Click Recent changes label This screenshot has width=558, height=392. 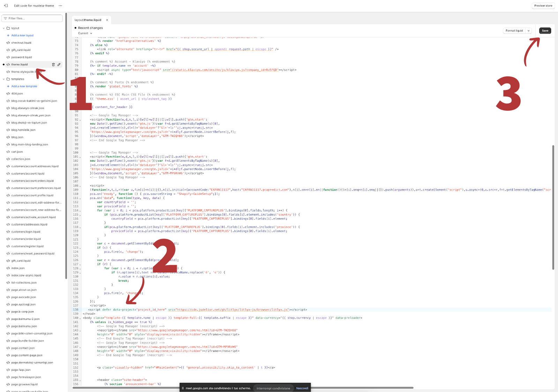click(x=90, y=28)
